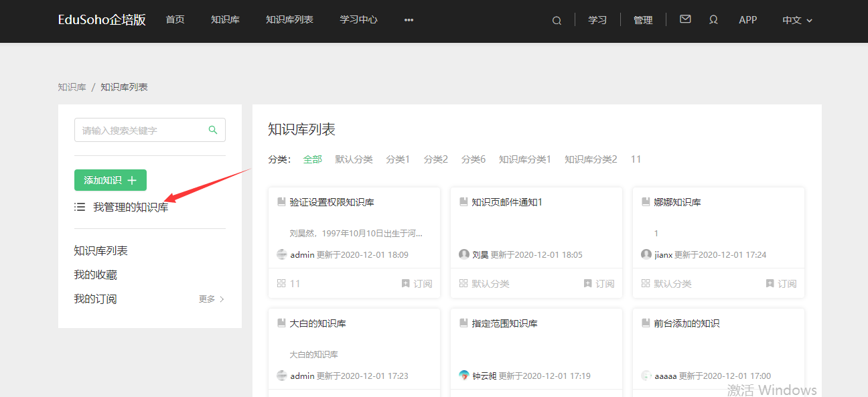Viewport: 868px width, 397px height.
Task: Expand 更多 next to 我的订阅
Action: (212, 299)
